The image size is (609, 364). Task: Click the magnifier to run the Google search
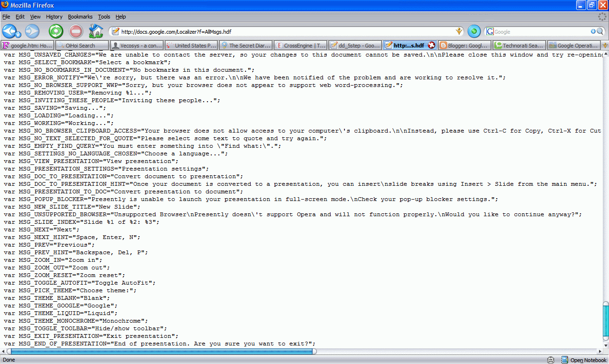[599, 31]
